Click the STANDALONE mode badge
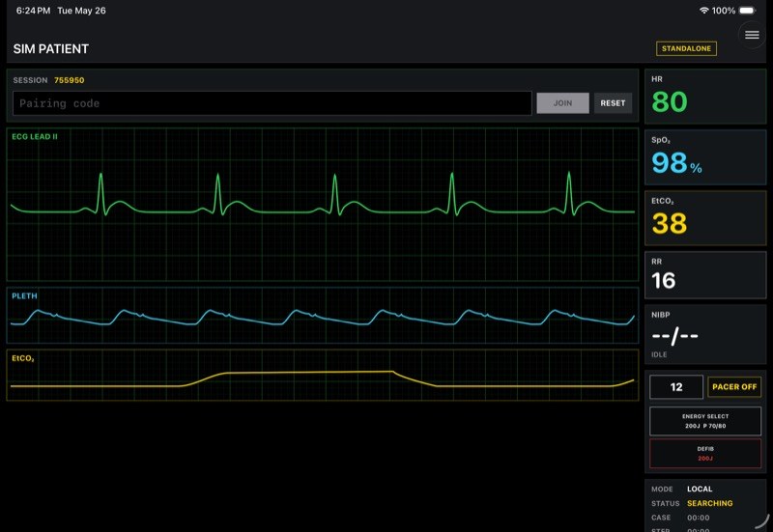 [x=686, y=48]
